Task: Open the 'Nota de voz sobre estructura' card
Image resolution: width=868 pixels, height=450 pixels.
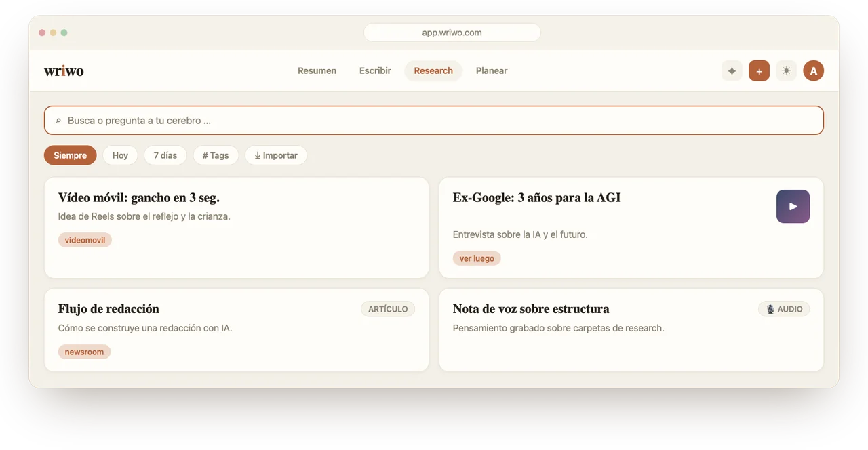Action: (x=631, y=330)
